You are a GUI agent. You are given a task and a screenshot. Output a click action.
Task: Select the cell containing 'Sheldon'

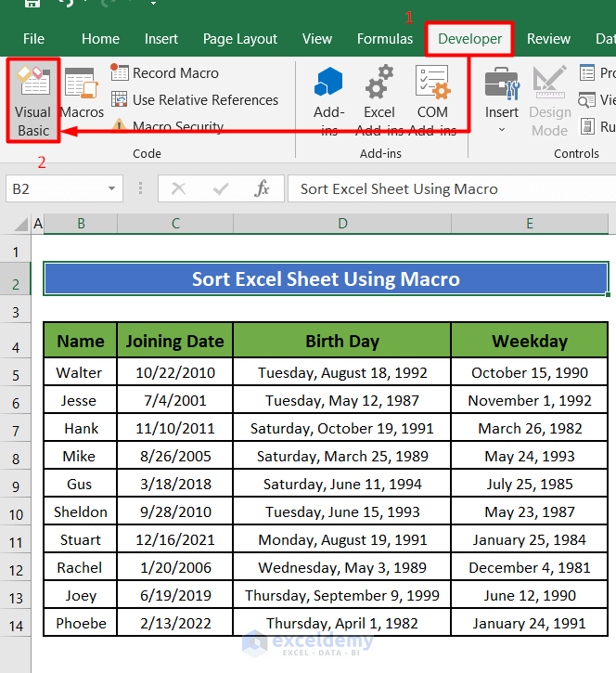80,511
